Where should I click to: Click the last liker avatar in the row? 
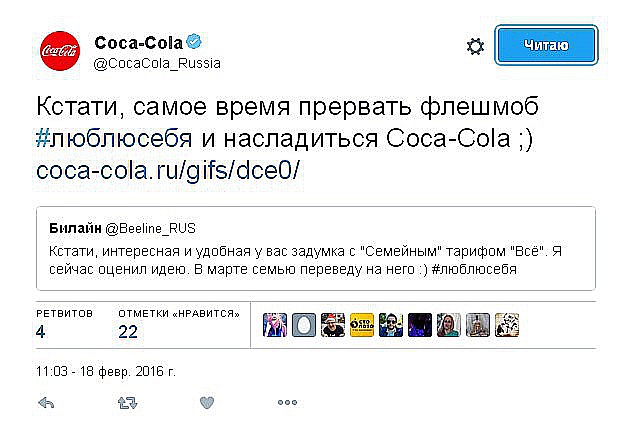click(507, 324)
